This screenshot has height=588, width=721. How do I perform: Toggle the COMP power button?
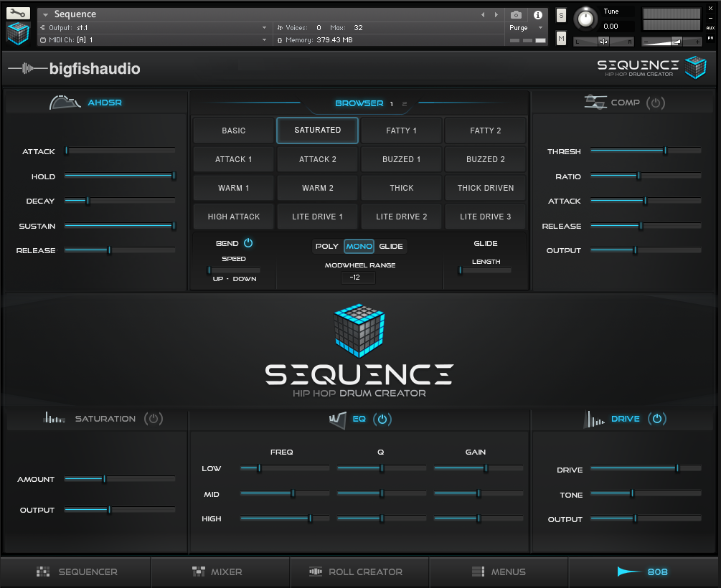click(656, 103)
